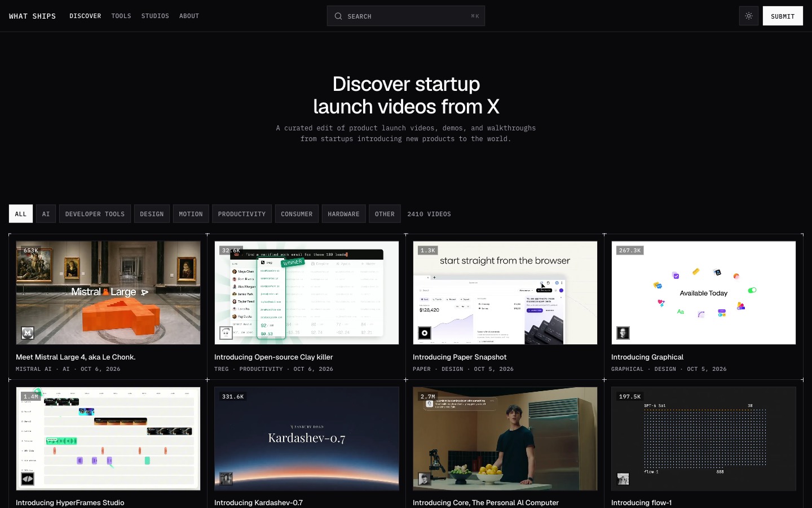812x508 pixels.
Task: Open the flow-1 video thumbnail
Action: point(704,439)
